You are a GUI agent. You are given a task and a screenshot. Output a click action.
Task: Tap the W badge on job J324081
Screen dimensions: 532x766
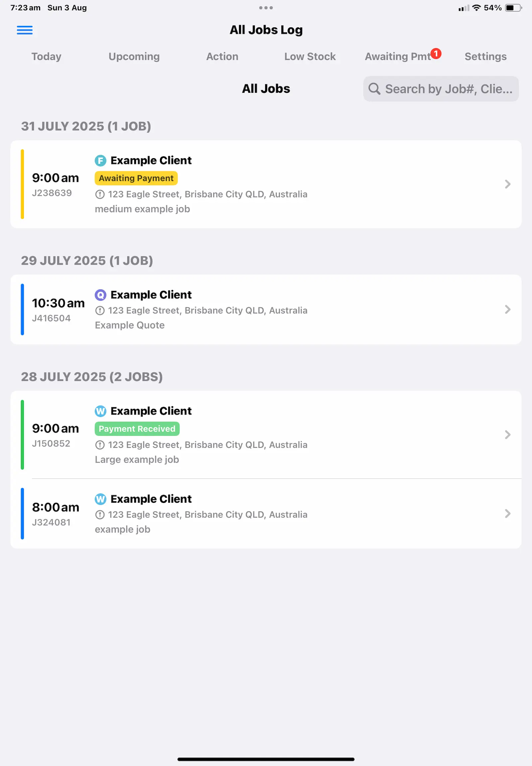click(100, 499)
